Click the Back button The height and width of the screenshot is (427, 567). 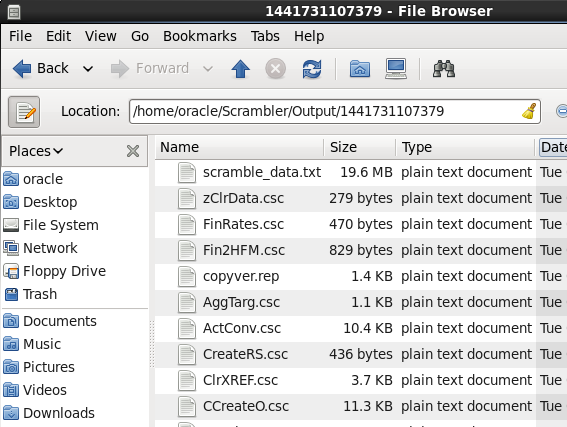pyautogui.click(x=40, y=69)
